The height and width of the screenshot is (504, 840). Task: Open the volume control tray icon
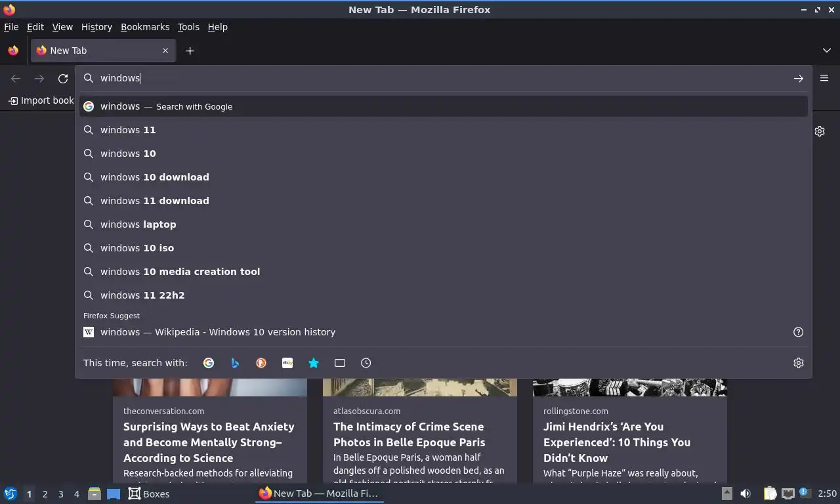pos(745,493)
